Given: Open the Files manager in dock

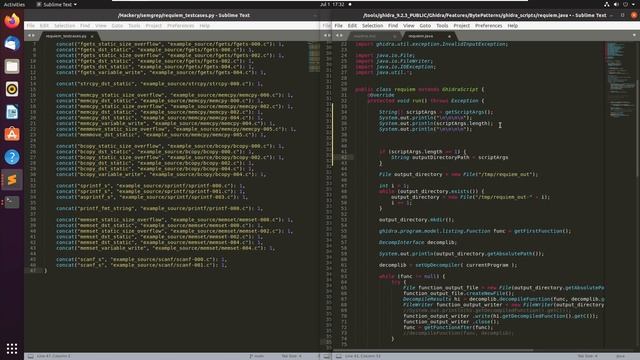Looking at the screenshot, I should pyautogui.click(x=12, y=66).
